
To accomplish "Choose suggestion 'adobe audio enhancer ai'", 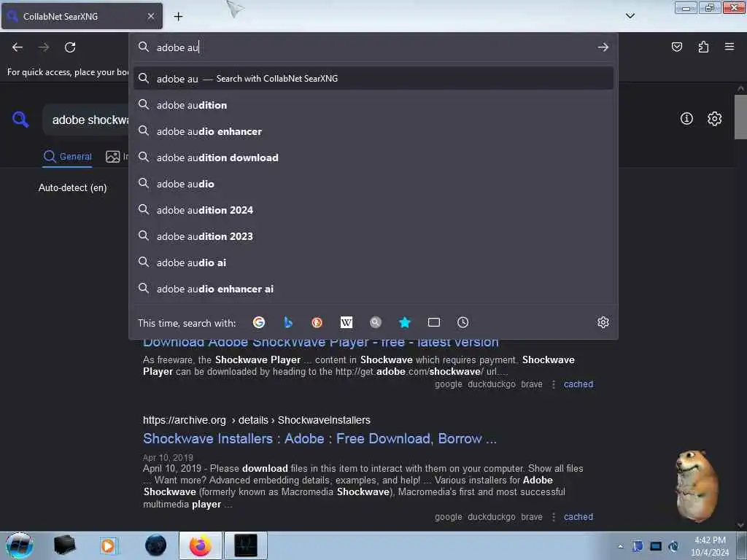I will (x=373, y=289).
